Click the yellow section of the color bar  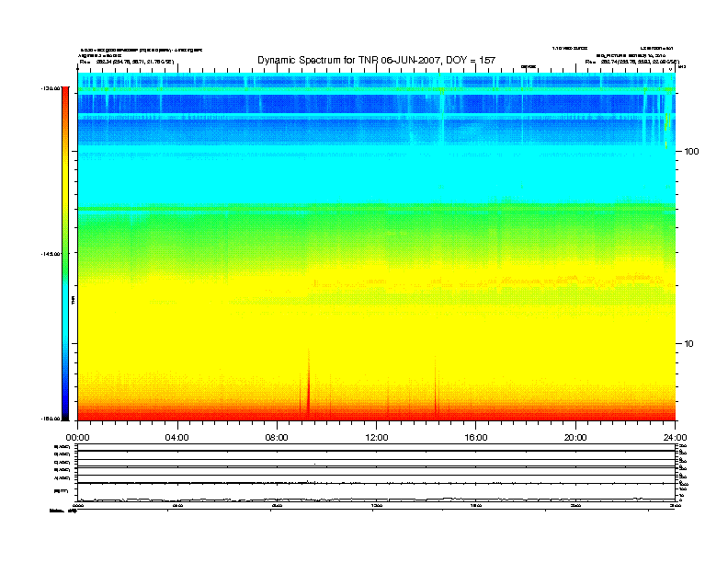pyautogui.click(x=65, y=190)
